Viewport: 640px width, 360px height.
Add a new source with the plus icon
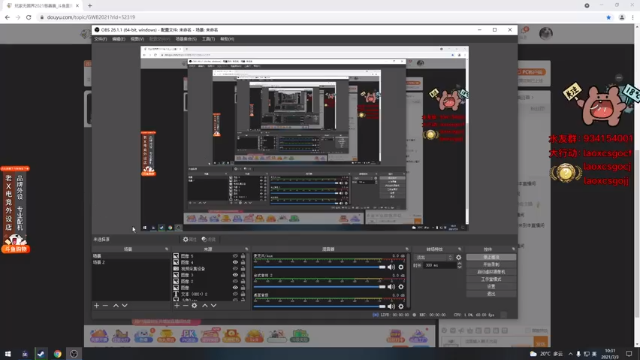tap(177, 306)
